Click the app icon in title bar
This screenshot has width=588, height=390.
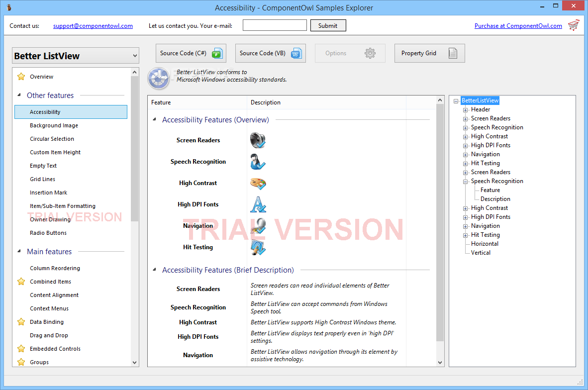(9, 7)
